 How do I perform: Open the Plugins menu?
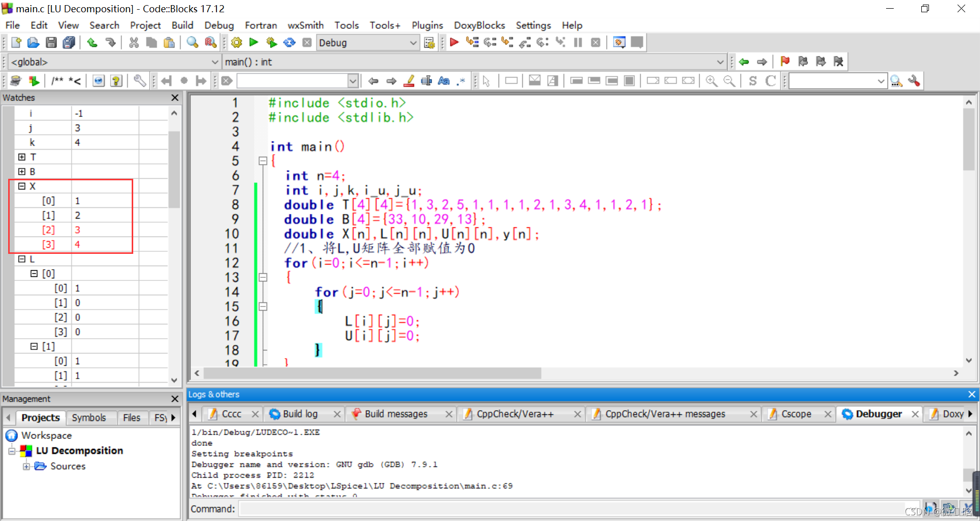(x=427, y=25)
